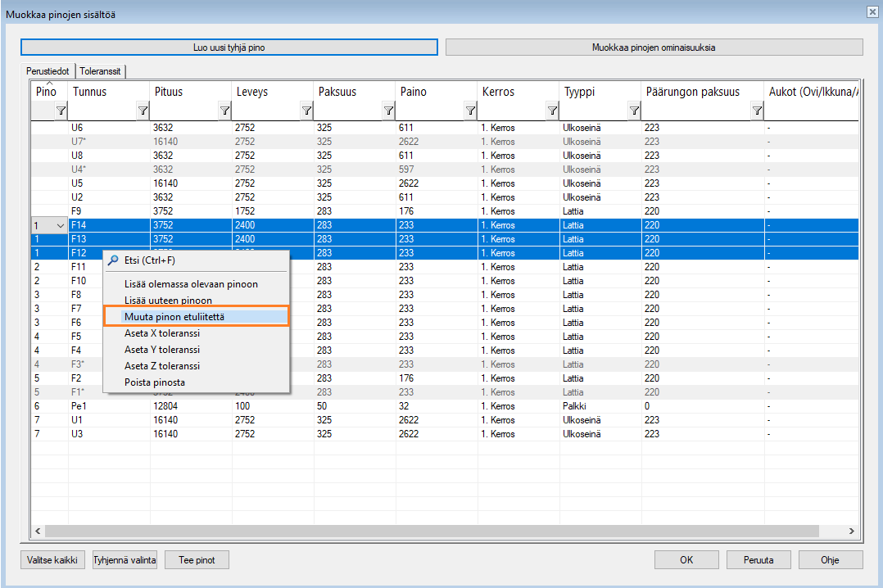The image size is (883, 588).
Task: Click the Pituus column filter funnel
Action: click(224, 111)
